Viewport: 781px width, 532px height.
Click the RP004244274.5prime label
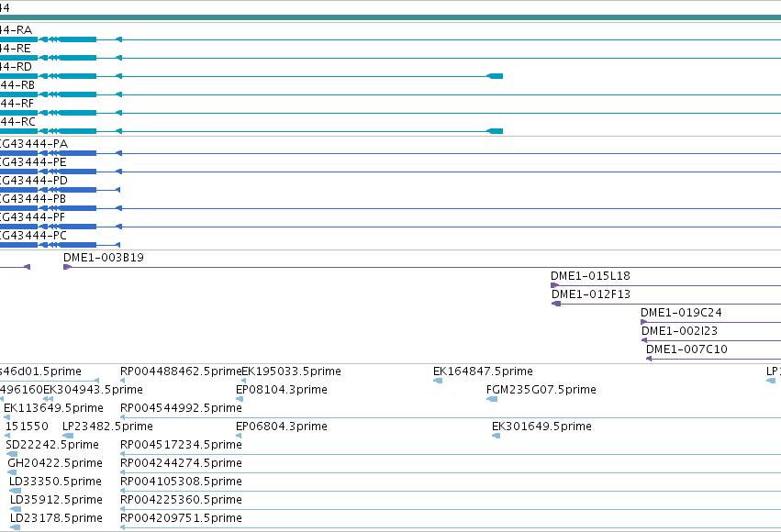point(181,463)
